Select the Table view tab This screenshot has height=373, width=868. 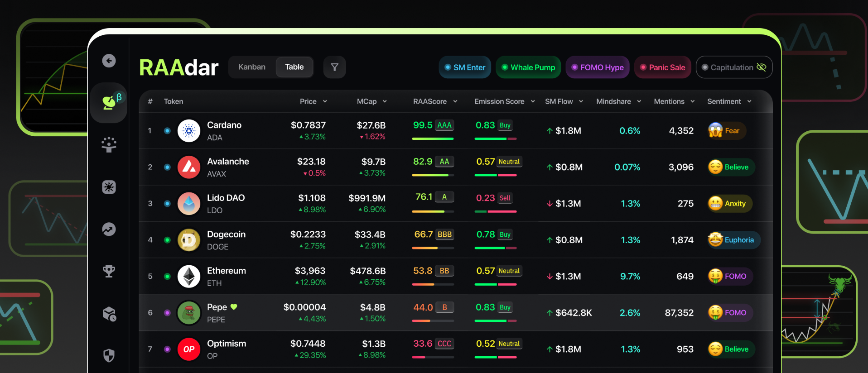[294, 67]
